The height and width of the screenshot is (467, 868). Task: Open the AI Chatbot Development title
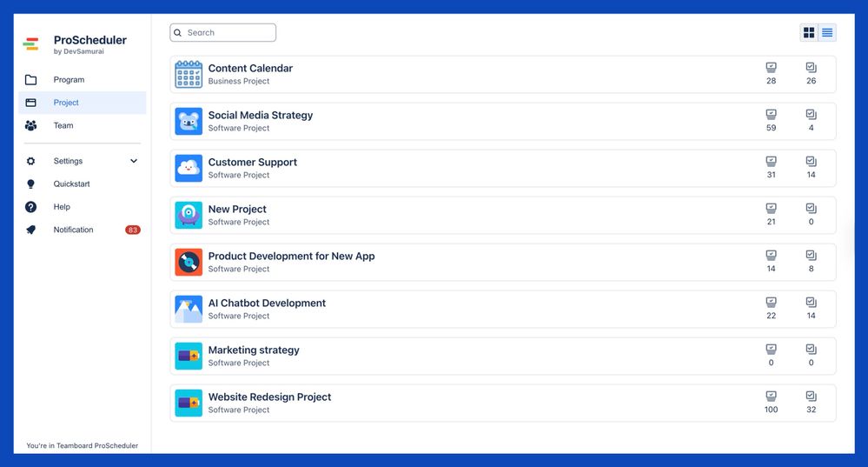(267, 303)
